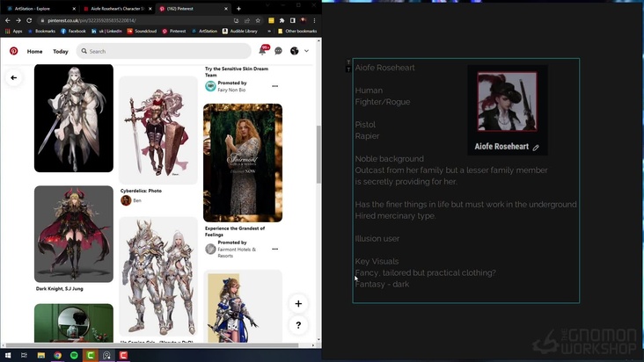Open Pinterest messages chat icon

(x=279, y=51)
